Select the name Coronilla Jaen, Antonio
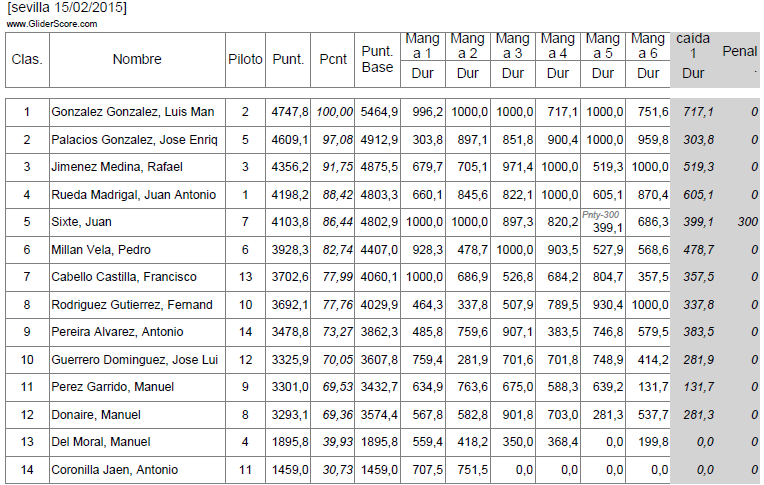This screenshot has width=764, height=485. click(x=115, y=469)
